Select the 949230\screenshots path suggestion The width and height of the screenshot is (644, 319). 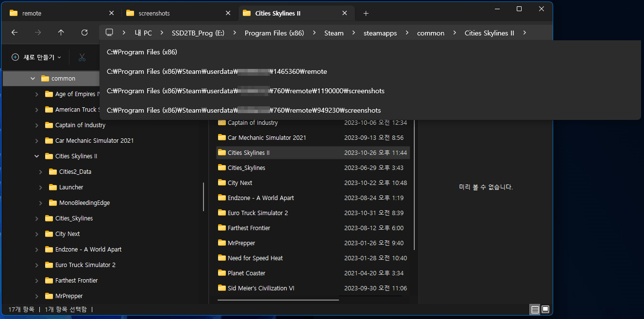tap(370, 110)
